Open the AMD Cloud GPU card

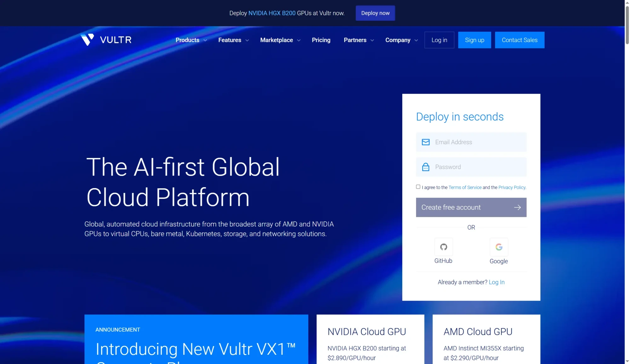(x=486, y=339)
